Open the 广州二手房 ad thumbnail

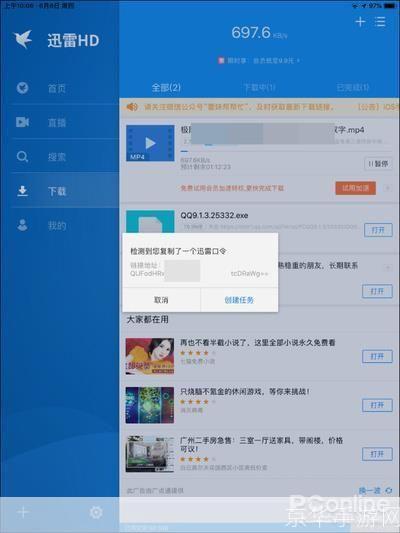pyautogui.click(x=150, y=454)
